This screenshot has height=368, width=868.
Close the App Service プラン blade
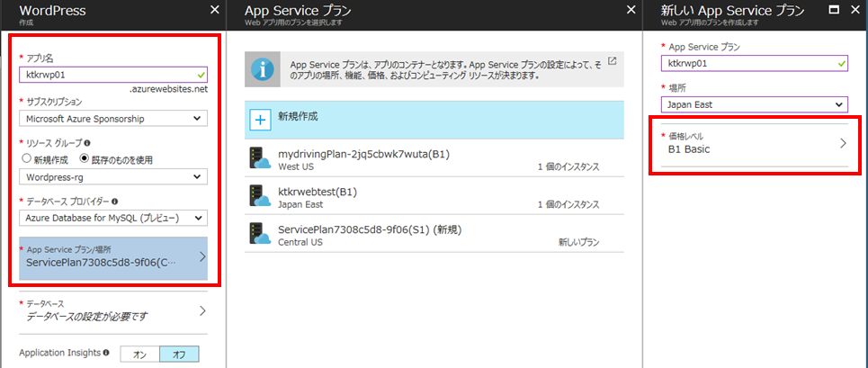(631, 10)
